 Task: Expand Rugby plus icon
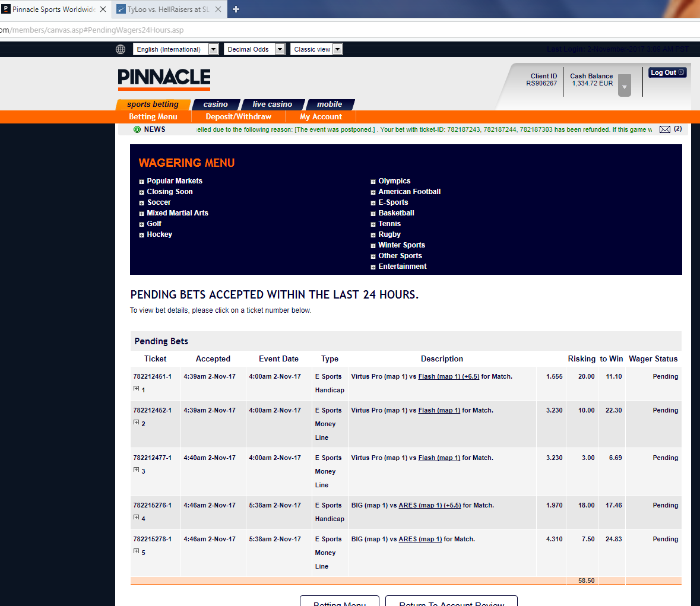373,235
